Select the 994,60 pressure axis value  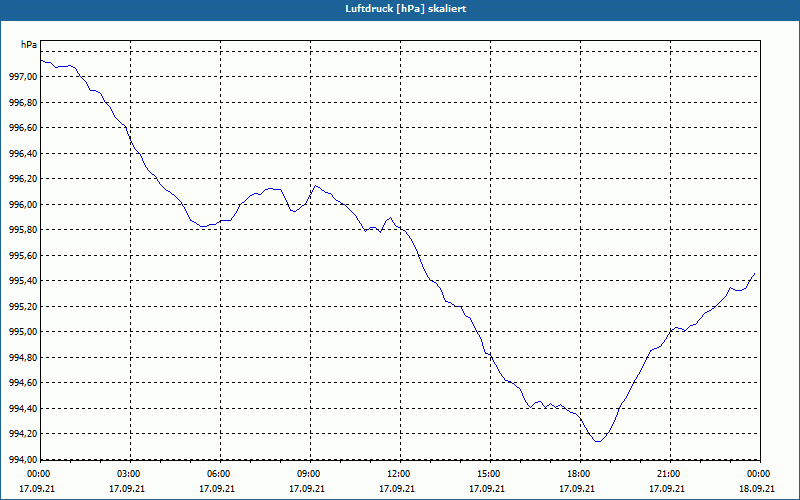23,383
